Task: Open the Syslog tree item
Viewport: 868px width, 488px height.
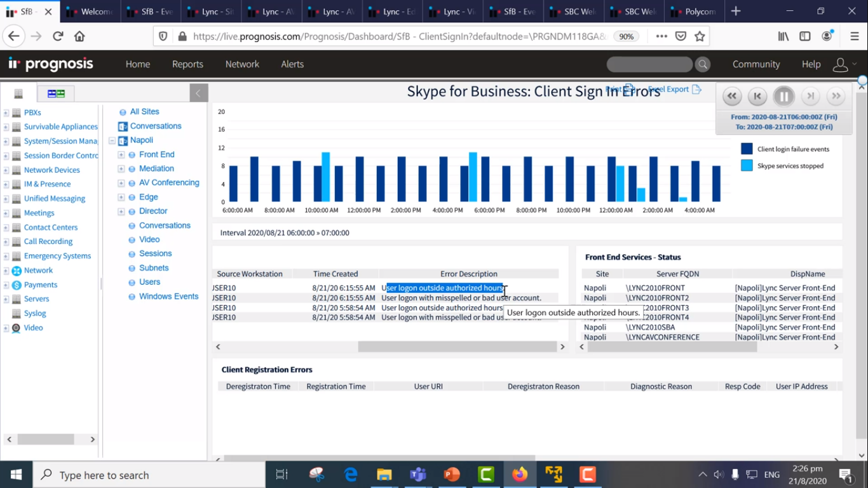Action: 35,313
